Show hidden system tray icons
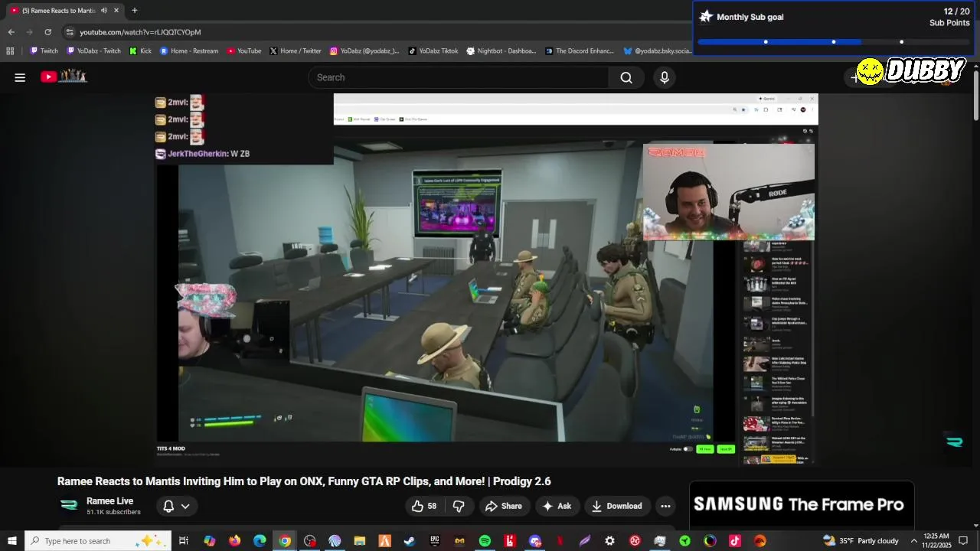980x551 pixels. pyautogui.click(x=913, y=541)
